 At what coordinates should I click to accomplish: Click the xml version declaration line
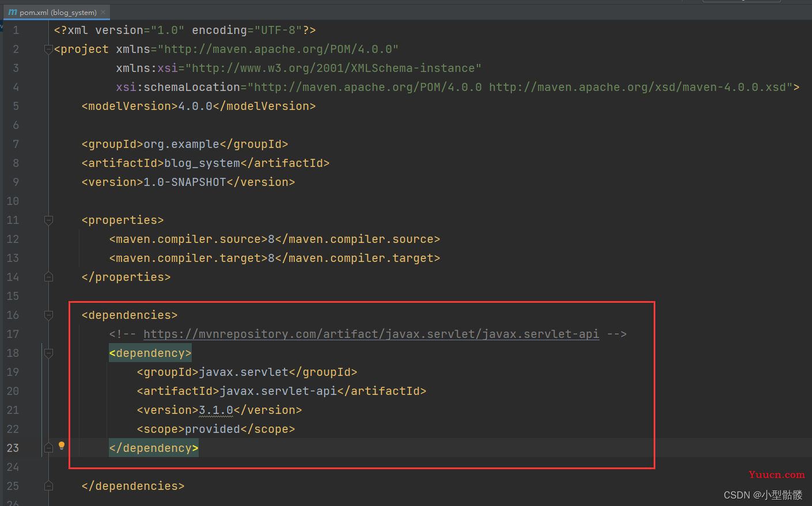coord(185,30)
